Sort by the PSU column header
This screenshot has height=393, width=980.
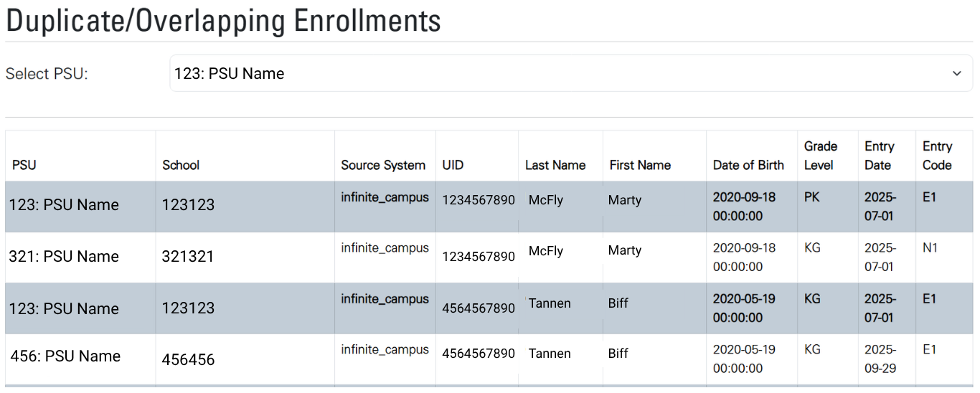click(x=24, y=165)
